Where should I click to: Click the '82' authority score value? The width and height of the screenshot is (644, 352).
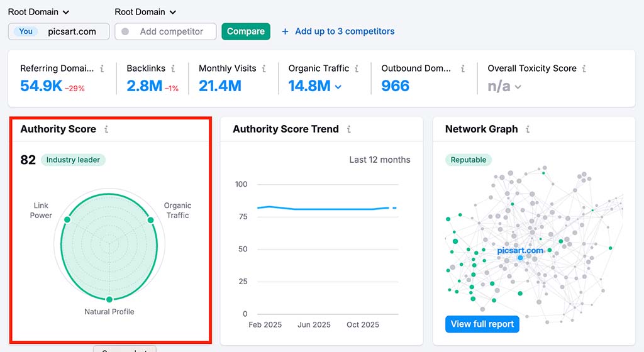(x=28, y=160)
